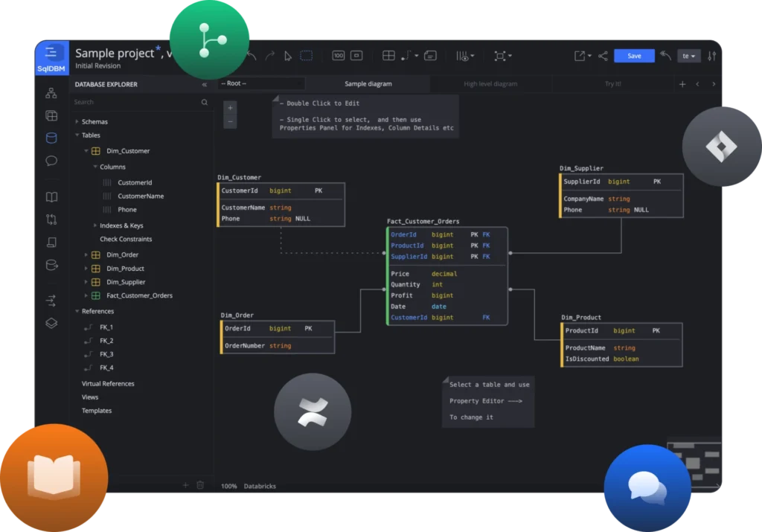762x532 pixels.
Task: Click the redo arrow in toolbar
Action: 269,56
